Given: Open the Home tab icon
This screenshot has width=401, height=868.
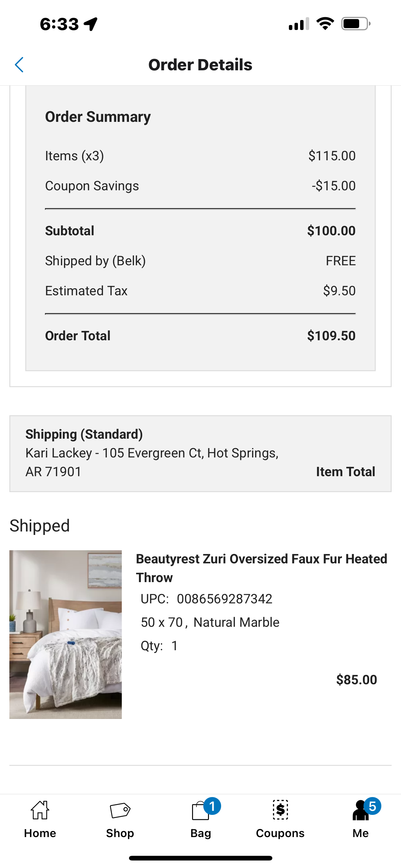Looking at the screenshot, I should click(x=40, y=810).
